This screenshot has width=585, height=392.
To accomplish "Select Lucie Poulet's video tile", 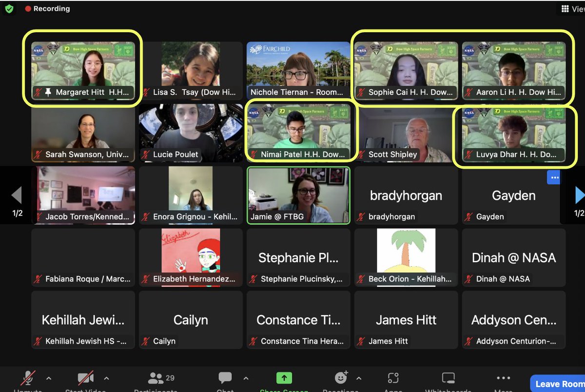I will (x=191, y=133).
